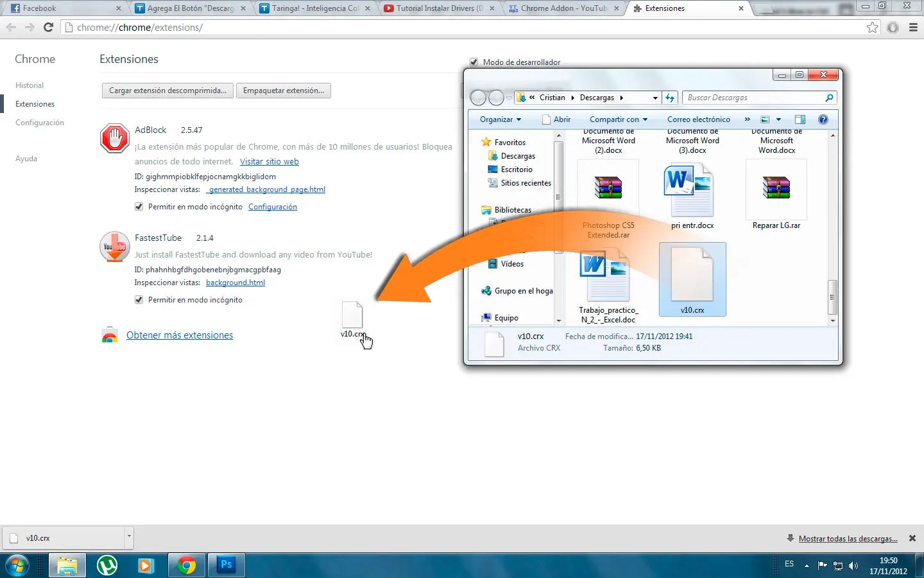Open uTorrent from the taskbar
Viewport: 924px width, 578px height.
coord(107,566)
